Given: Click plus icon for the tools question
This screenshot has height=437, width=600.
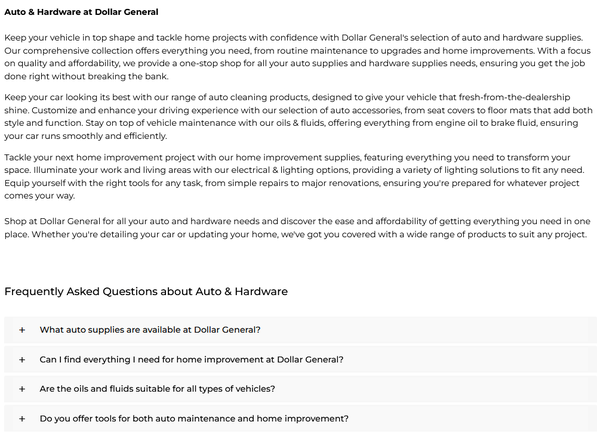Looking at the screenshot, I should [22, 418].
